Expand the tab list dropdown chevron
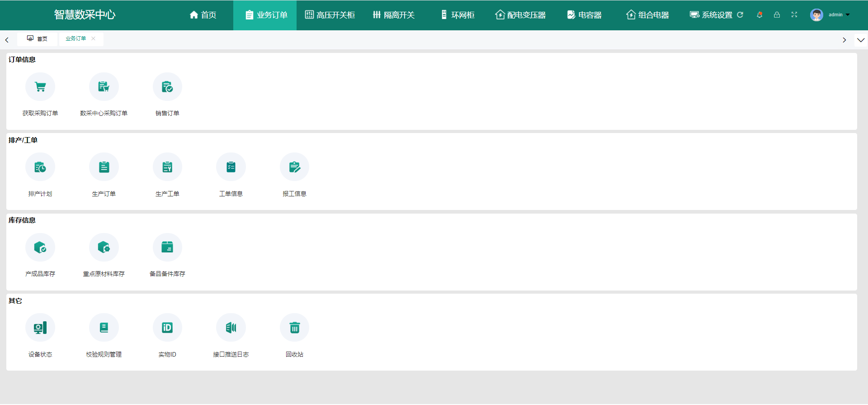The height and width of the screenshot is (405, 868). pos(861,40)
